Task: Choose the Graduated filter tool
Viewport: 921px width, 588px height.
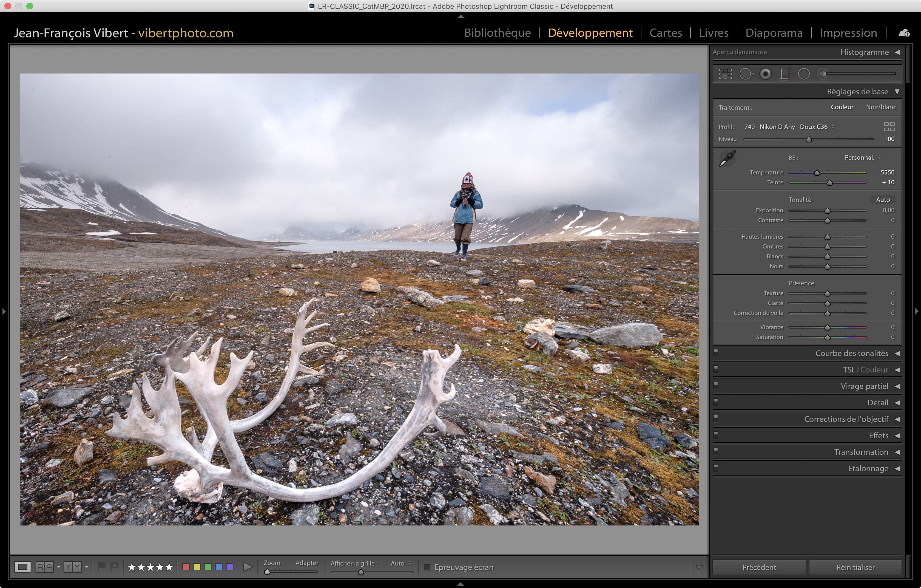Action: (x=784, y=74)
